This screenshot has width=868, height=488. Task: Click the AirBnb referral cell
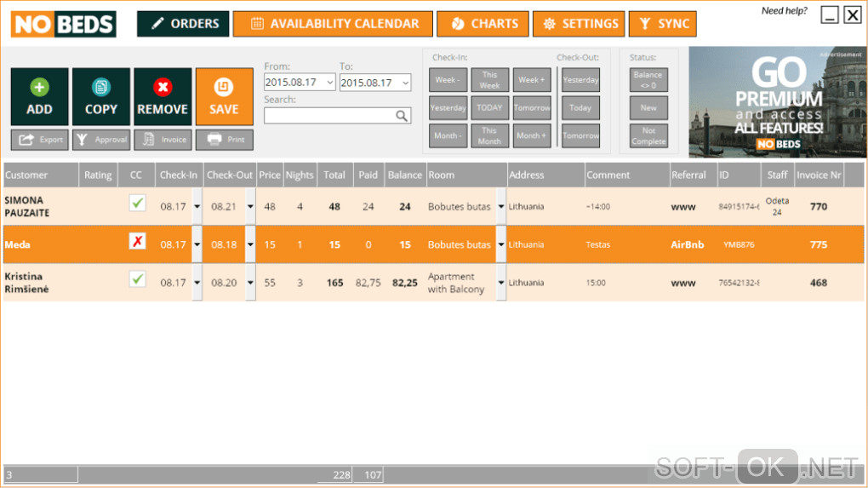coord(688,244)
